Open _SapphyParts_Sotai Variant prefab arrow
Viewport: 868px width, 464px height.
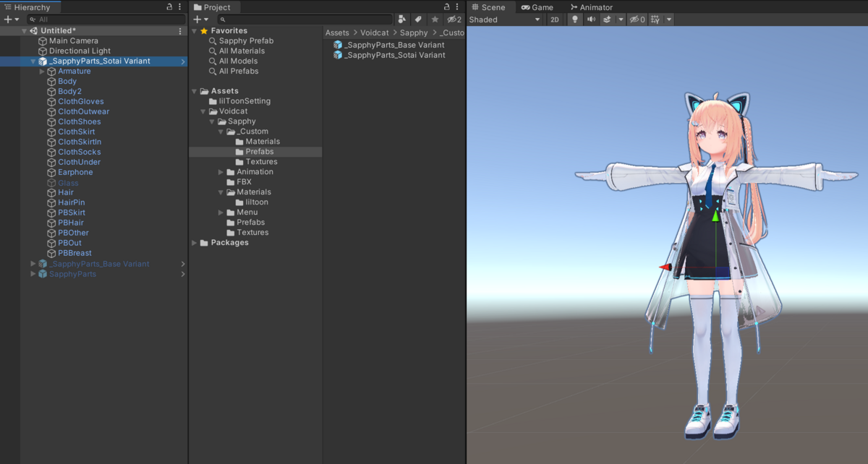pyautogui.click(x=183, y=61)
